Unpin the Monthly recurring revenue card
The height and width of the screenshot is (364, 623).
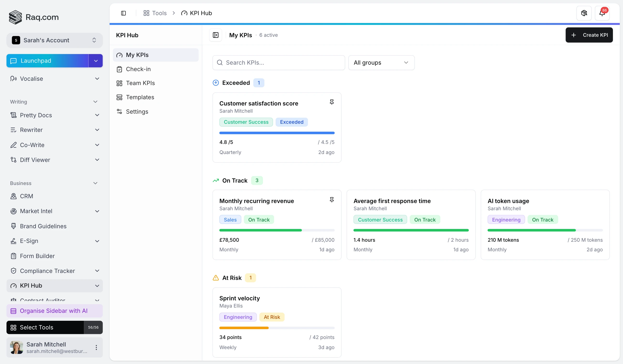(x=331, y=199)
